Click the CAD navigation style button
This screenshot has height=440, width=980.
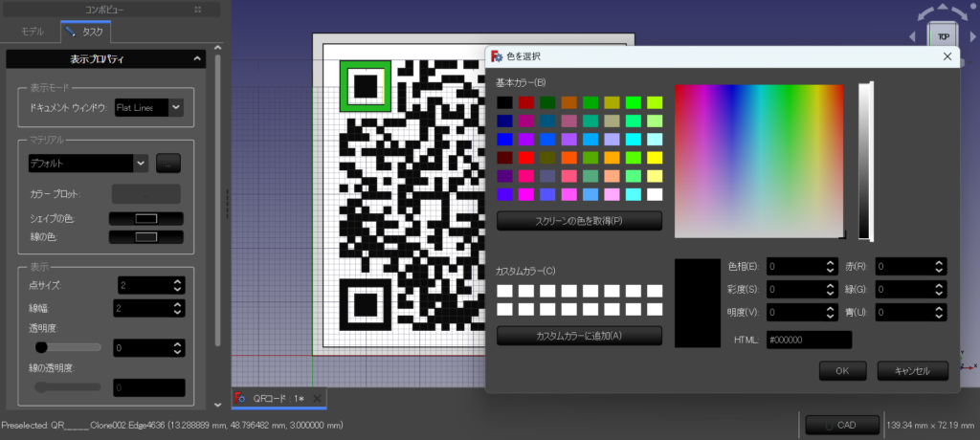[x=842, y=425]
